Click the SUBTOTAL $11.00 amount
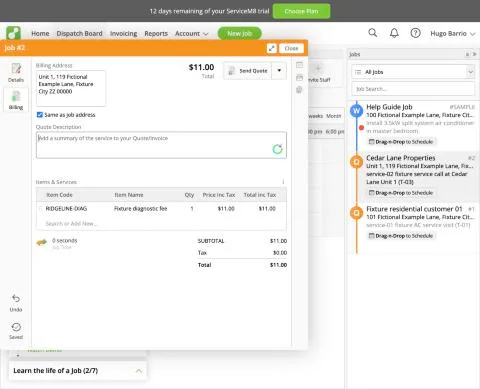Image resolution: width=480 pixels, height=389 pixels. [278, 241]
